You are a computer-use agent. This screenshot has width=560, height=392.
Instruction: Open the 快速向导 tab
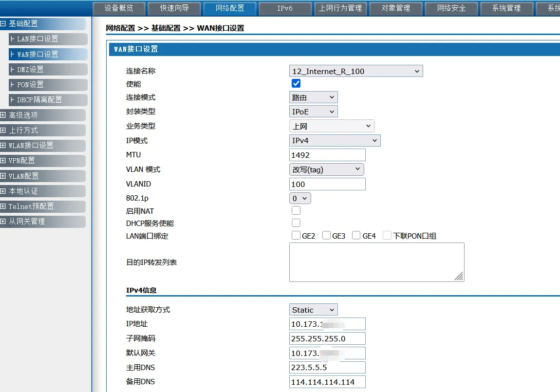pyautogui.click(x=174, y=8)
